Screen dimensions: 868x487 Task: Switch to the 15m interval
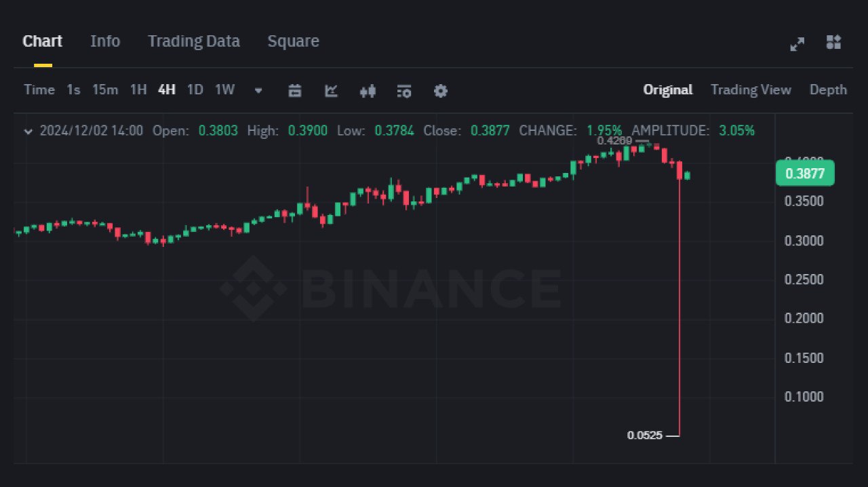click(105, 90)
